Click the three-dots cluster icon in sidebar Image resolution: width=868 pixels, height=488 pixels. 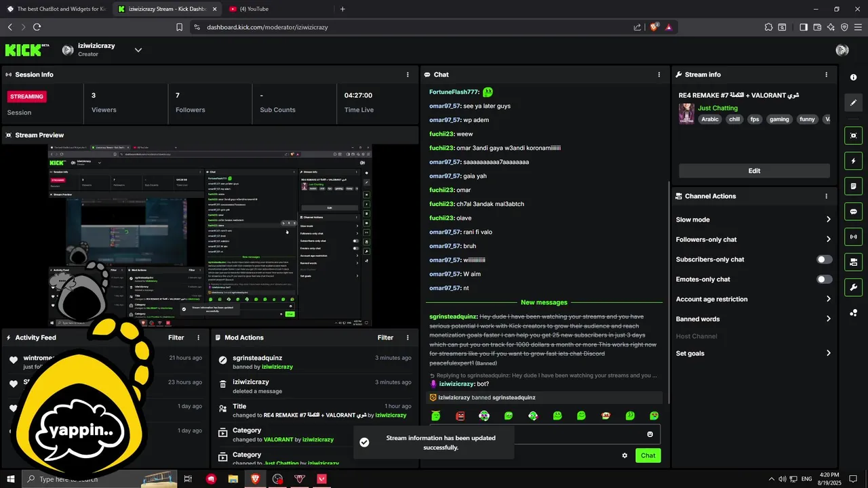(853, 312)
